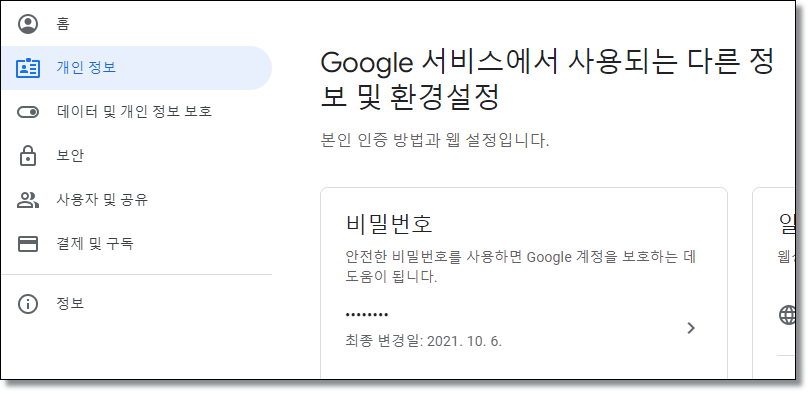Click the Google 서비스에서 사용되는 heading

click(x=547, y=79)
